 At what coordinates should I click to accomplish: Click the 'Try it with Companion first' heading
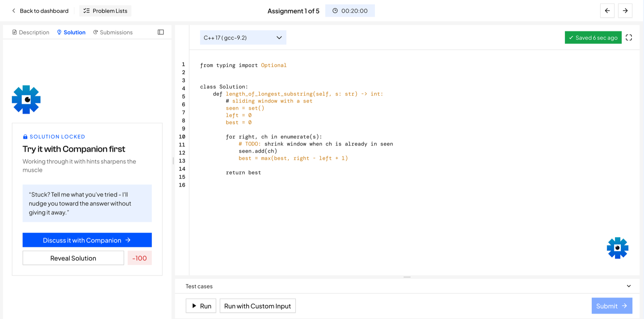(74, 149)
